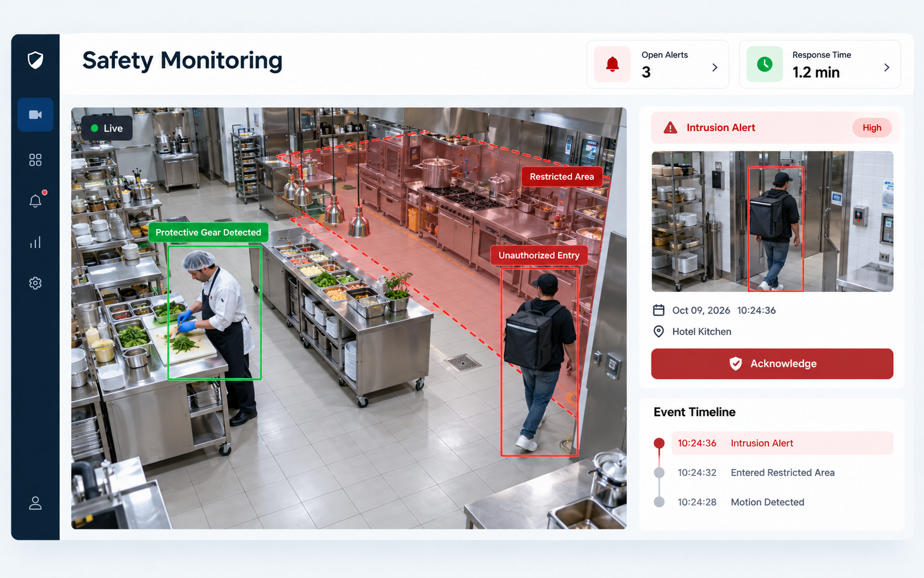Click the red bell Open Alerts icon
This screenshot has width=924, height=578.
(612, 64)
